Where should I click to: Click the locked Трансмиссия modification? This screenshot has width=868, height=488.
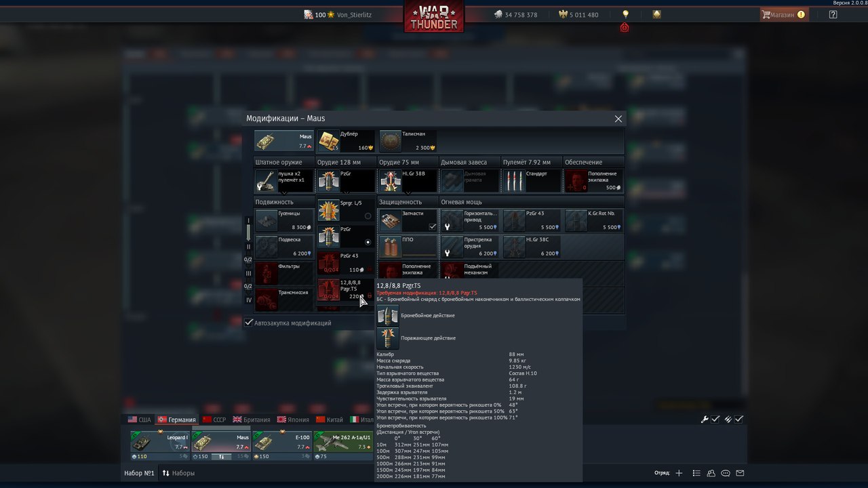pyautogui.click(x=284, y=300)
